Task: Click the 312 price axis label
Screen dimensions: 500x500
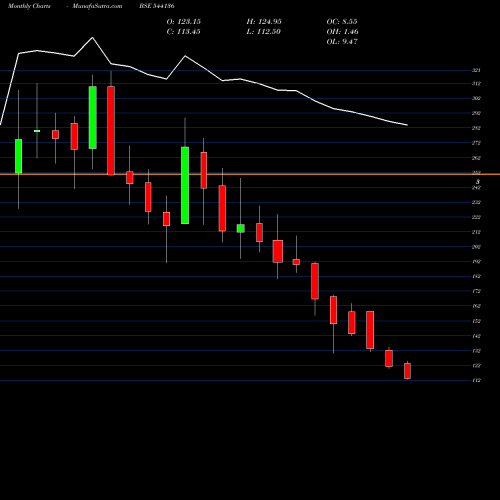Action: pyautogui.click(x=476, y=83)
